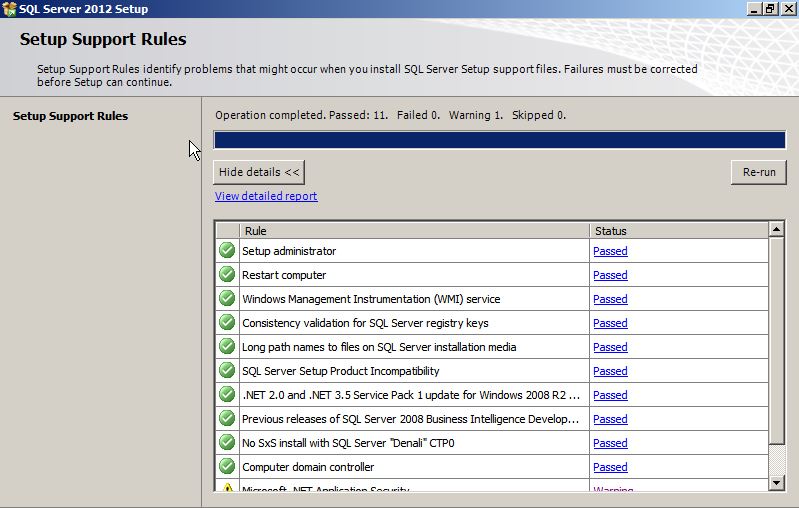Click the rules list scroll up arrow

click(x=776, y=230)
